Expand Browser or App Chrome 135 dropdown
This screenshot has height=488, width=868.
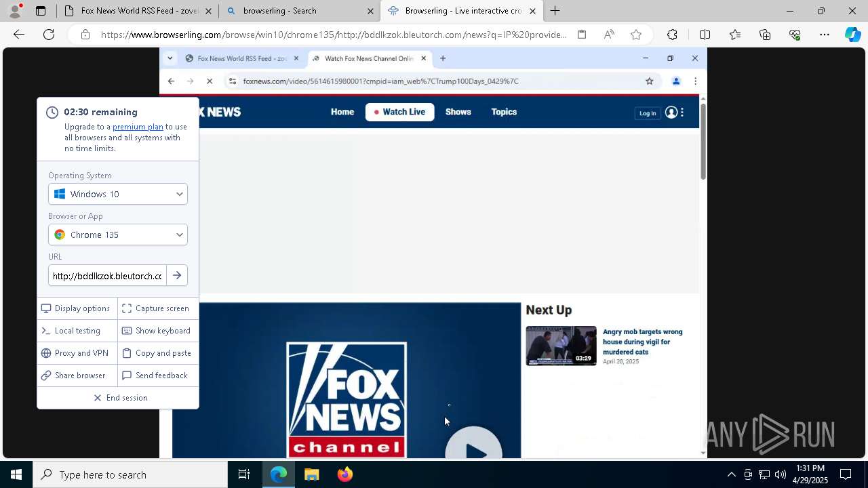(118, 235)
